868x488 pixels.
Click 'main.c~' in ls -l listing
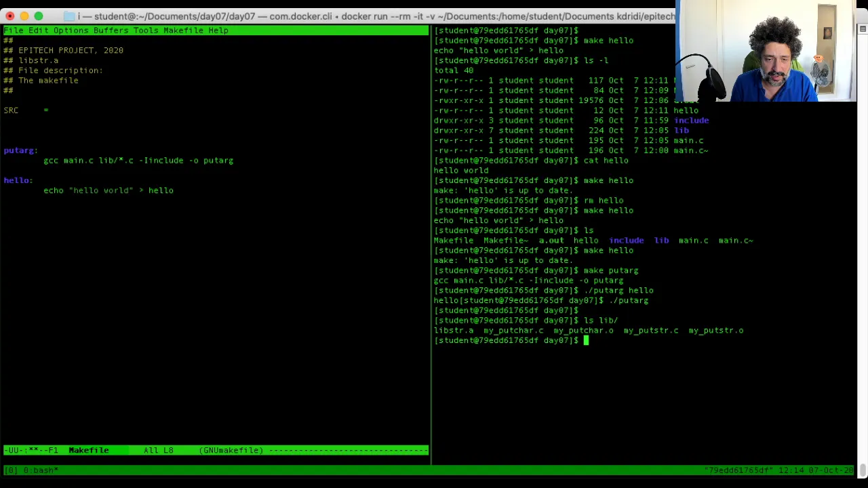[691, 150]
